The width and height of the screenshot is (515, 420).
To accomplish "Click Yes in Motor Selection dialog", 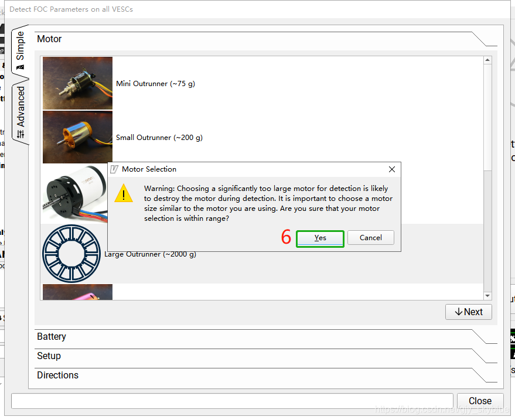I will click(320, 238).
